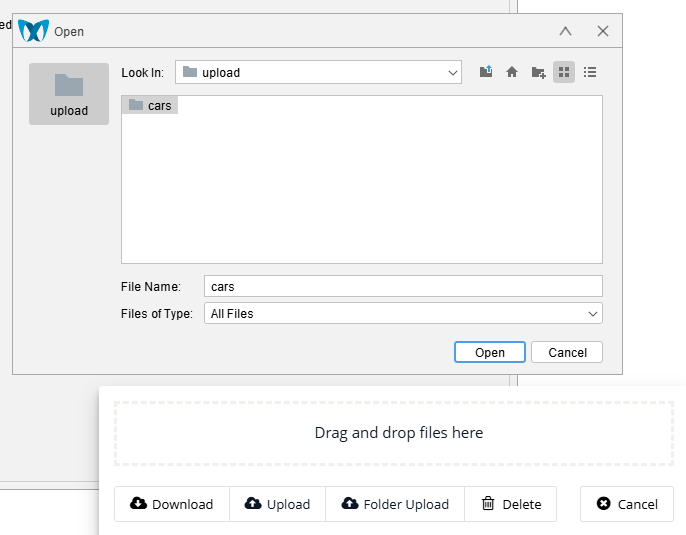Select the cars folder
Viewport: 686px width, 535px height.
pos(150,105)
